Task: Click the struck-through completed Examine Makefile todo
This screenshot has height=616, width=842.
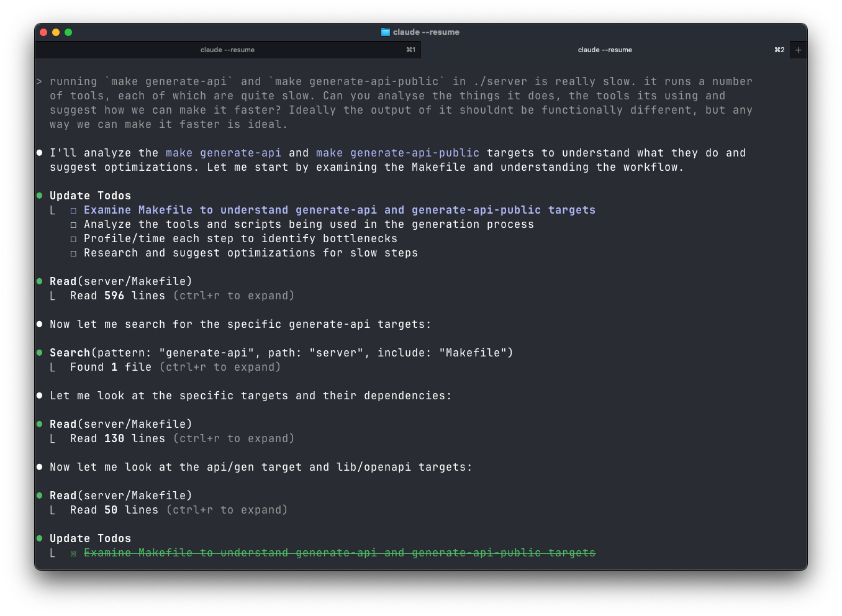Action: (x=339, y=553)
